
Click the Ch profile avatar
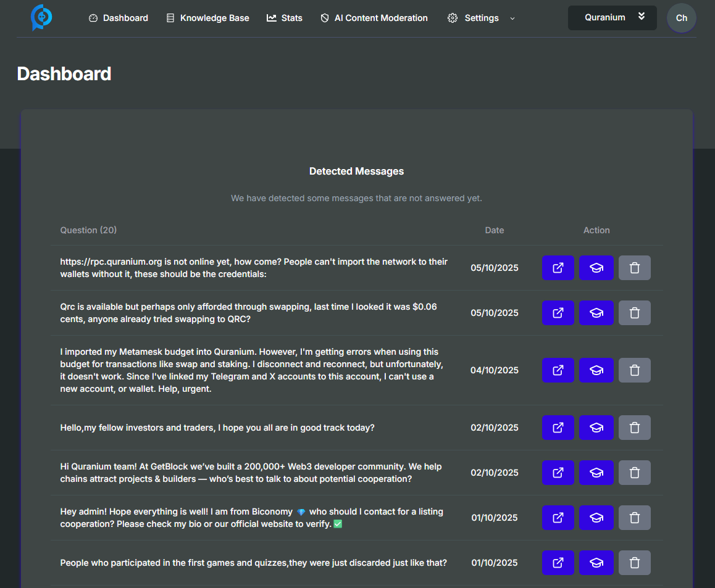(681, 18)
